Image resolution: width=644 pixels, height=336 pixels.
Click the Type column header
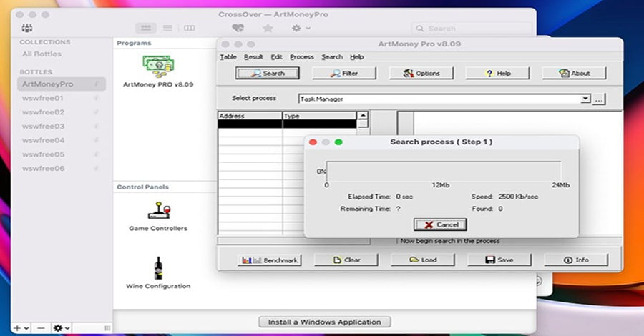point(320,116)
